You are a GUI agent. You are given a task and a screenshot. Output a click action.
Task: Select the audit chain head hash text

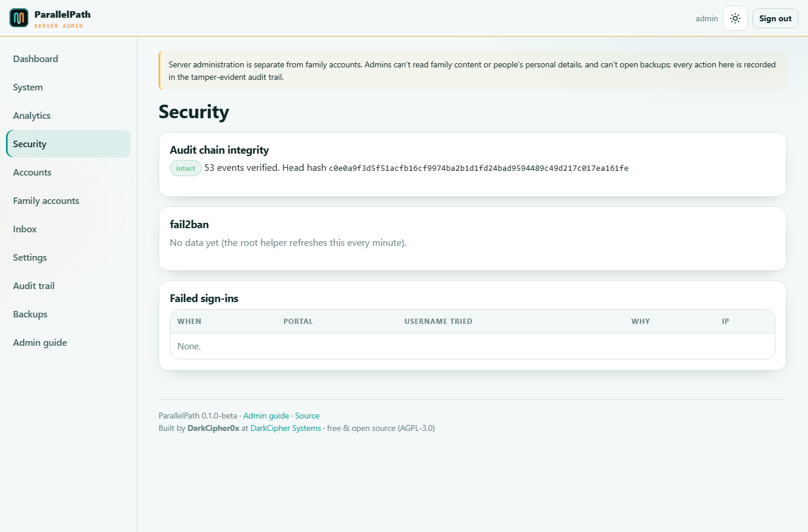click(479, 168)
